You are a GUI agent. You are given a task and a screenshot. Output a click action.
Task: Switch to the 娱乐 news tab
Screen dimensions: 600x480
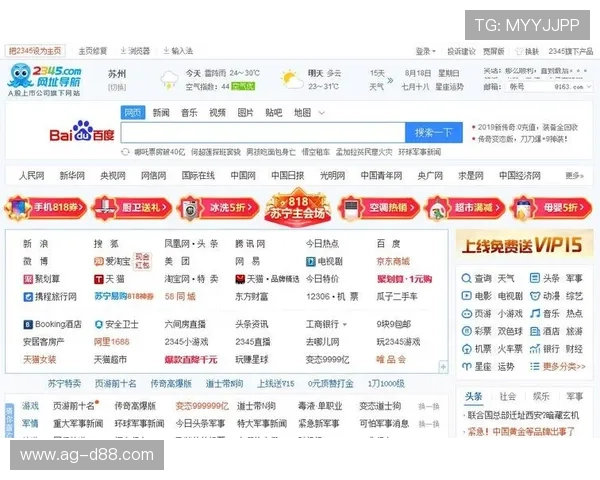(541, 397)
